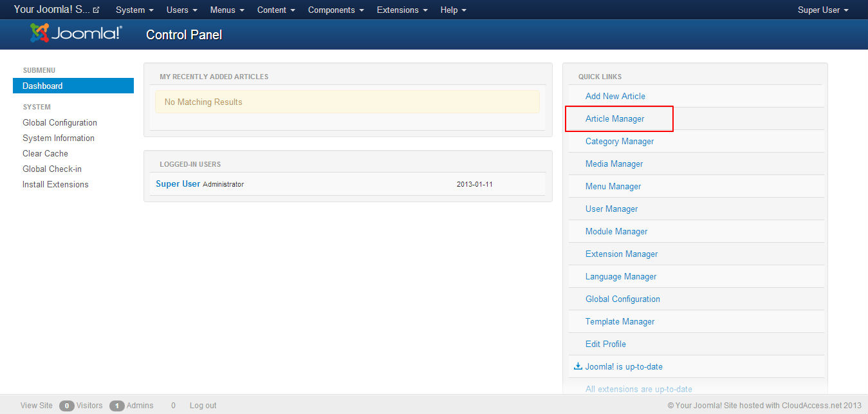Click the Visitors count badge in footer
This screenshot has width=868, height=414.
tap(67, 406)
